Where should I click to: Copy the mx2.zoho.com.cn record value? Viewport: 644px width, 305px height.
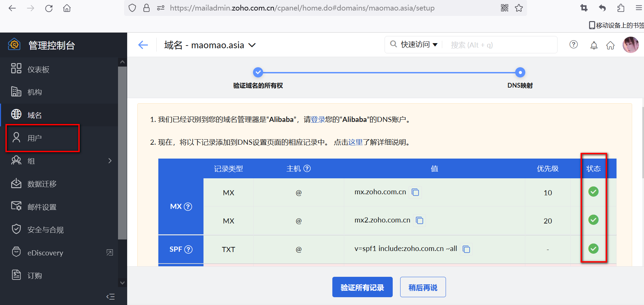[419, 220]
